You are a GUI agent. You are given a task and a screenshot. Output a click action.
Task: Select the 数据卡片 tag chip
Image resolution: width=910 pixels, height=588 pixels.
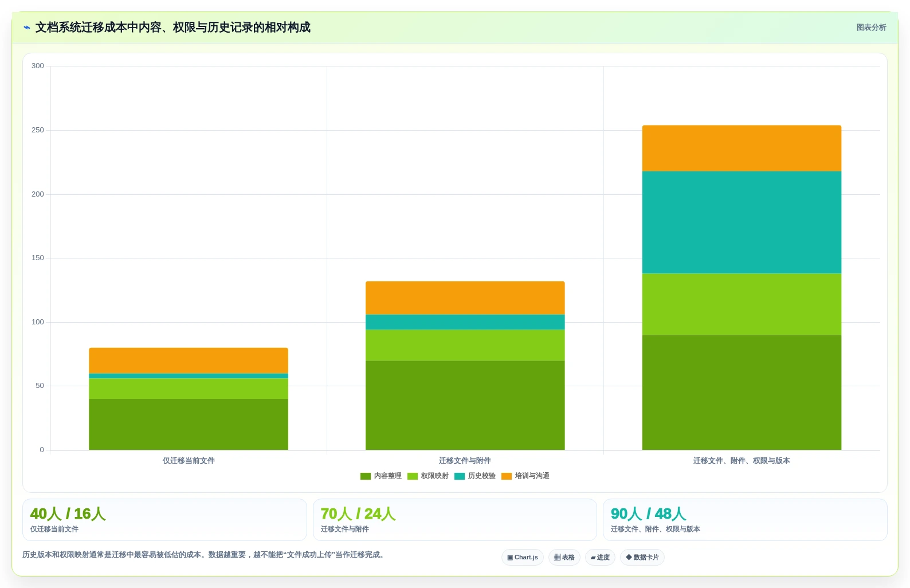click(642, 558)
